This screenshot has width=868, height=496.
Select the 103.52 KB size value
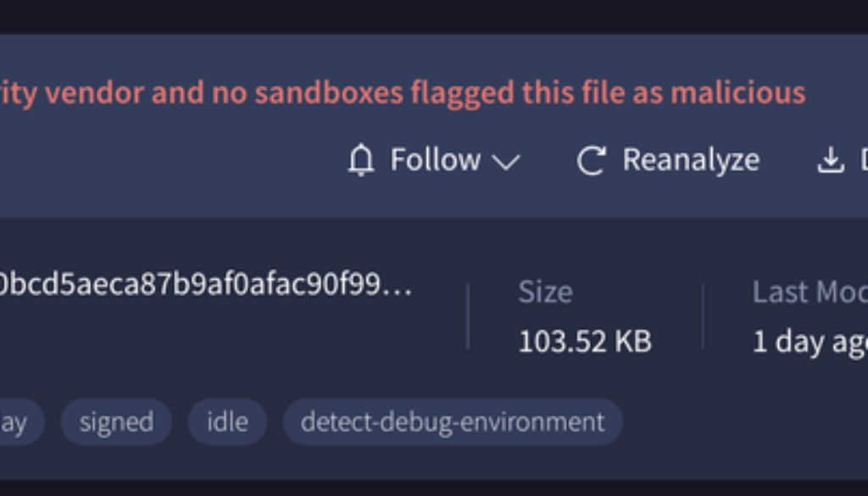585,341
